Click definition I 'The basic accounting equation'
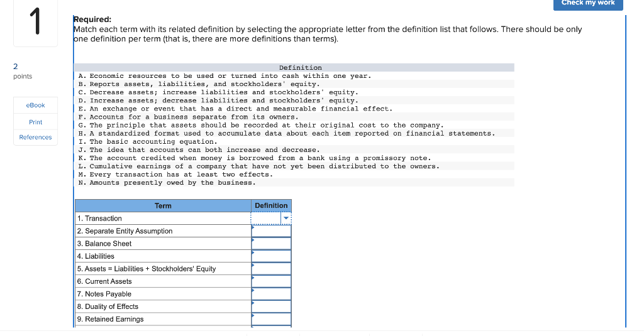Screen dimensions: 644x336 coord(147,141)
